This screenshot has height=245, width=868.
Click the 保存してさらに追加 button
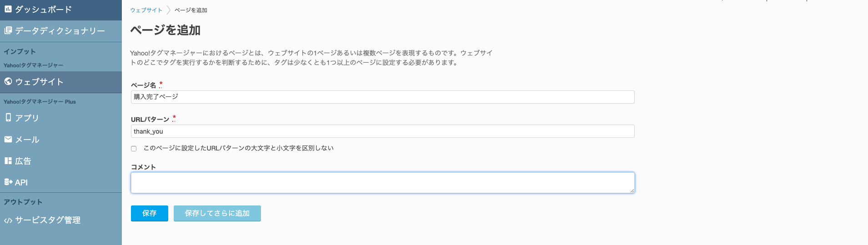[217, 213]
